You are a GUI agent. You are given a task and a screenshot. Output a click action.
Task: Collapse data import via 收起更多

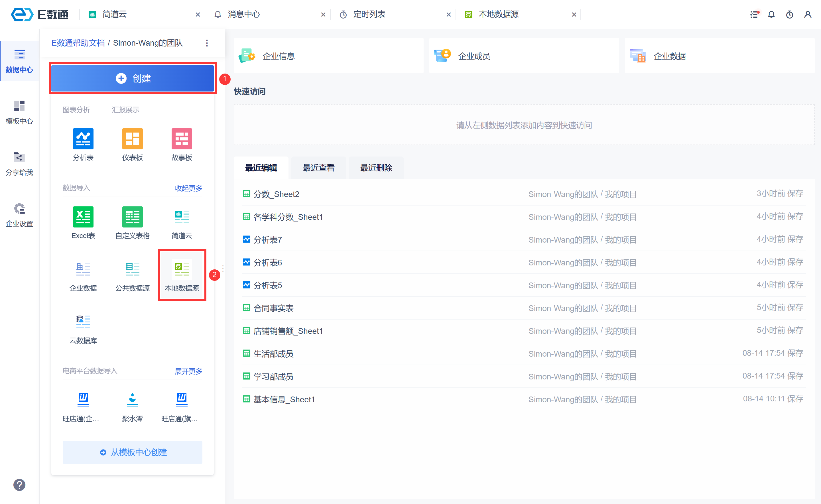click(188, 188)
